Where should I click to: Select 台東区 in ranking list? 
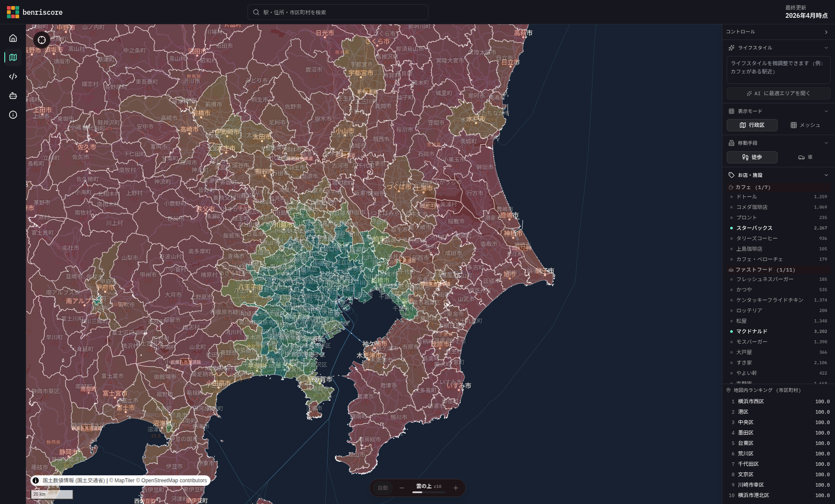(778, 443)
